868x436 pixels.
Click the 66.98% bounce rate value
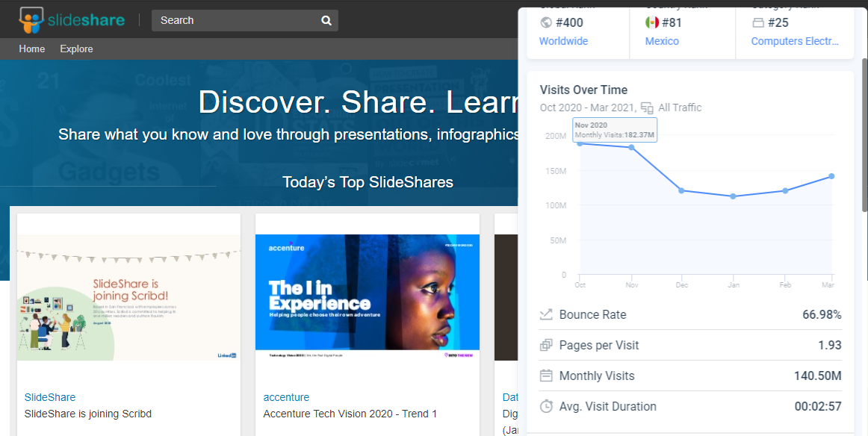point(822,314)
